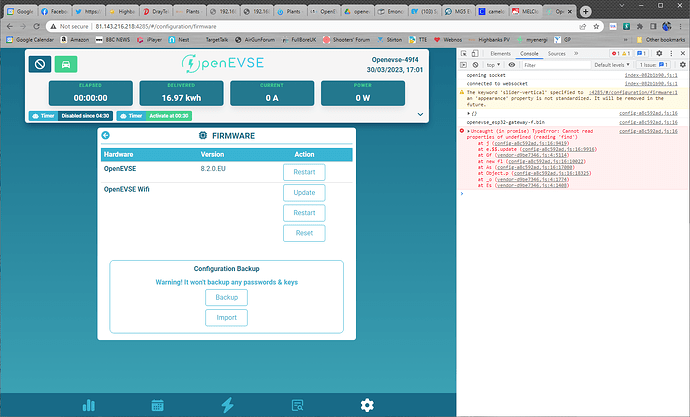This screenshot has width=690, height=417.
Task: Click the Import configuration button
Action: [227, 318]
